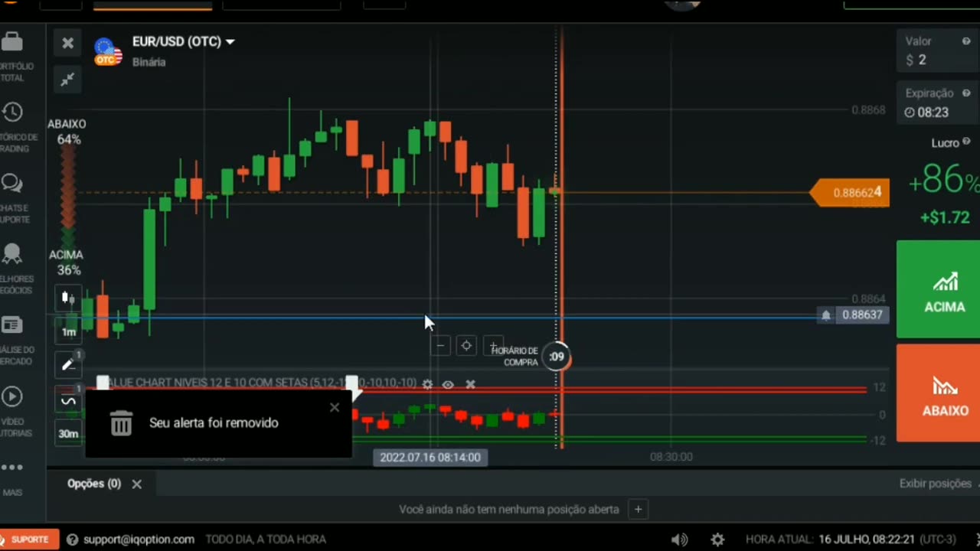
Task: Toggle Value Chart indicator visibility eye
Action: coord(448,384)
